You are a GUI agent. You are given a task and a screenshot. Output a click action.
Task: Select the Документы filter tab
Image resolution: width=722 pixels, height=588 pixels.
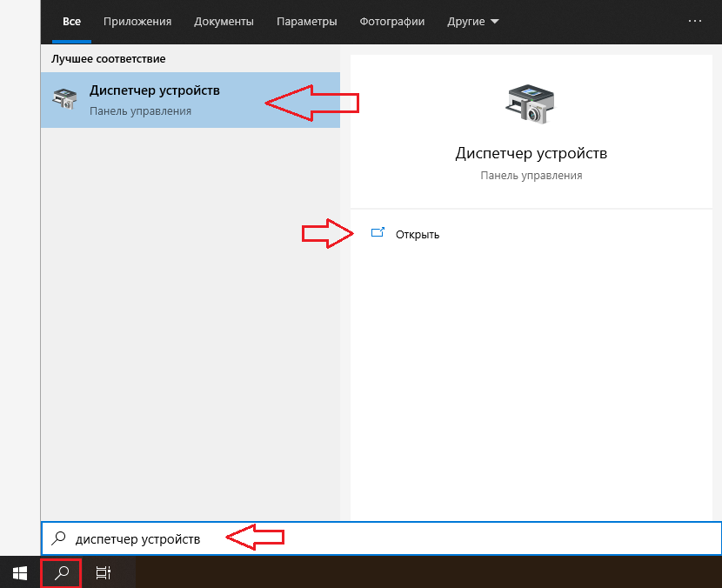pos(224,21)
